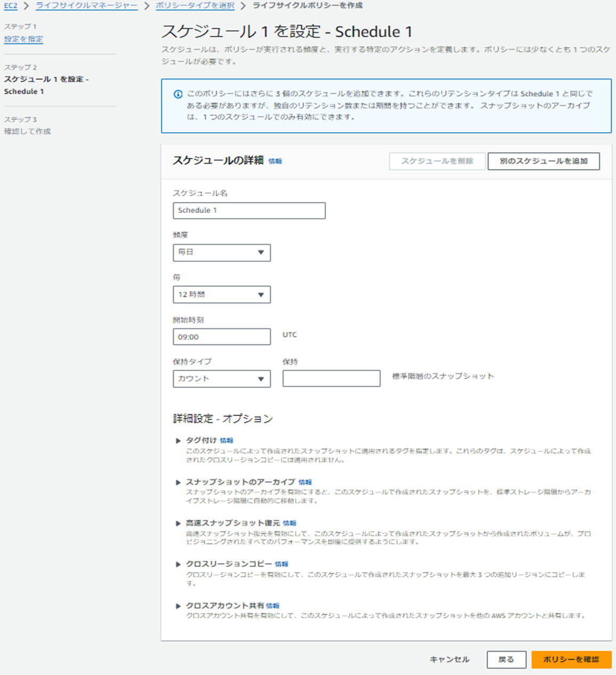Open the EC2 breadcrumb link
This screenshot has height=675, width=616.
11,6
